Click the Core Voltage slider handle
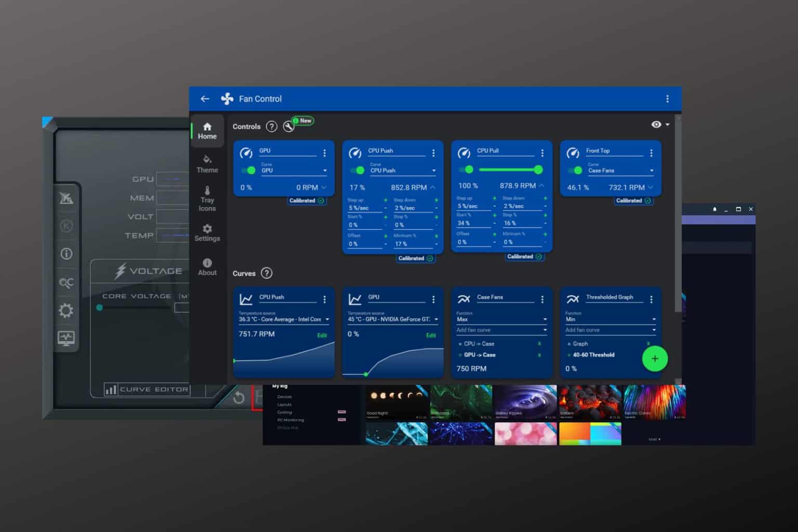The width and height of the screenshot is (798, 532). click(100, 308)
